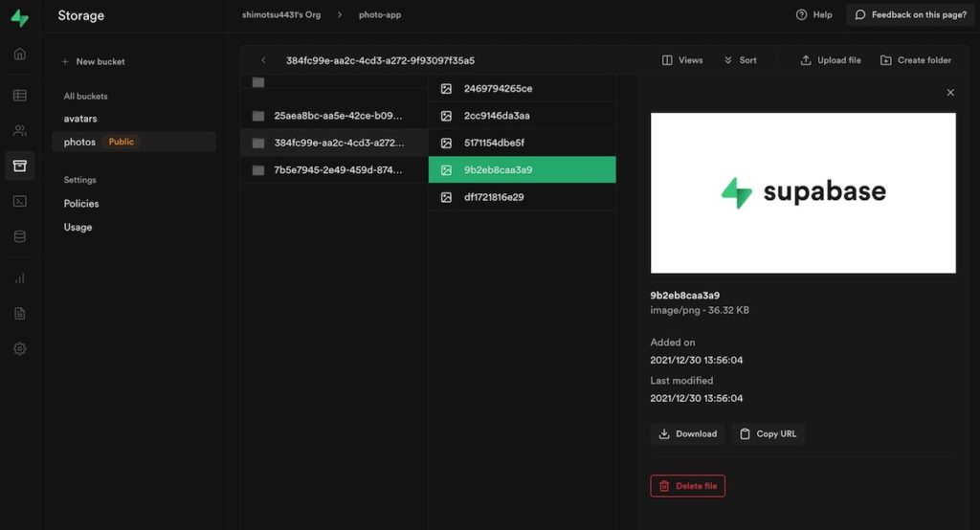This screenshot has width=980, height=530.
Task: Open the Settings gear icon
Action: 19,349
